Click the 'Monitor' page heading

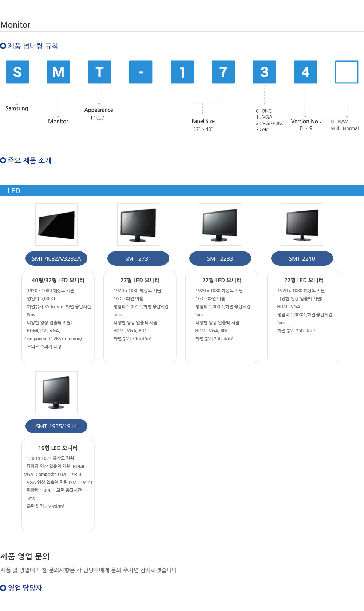(x=15, y=25)
